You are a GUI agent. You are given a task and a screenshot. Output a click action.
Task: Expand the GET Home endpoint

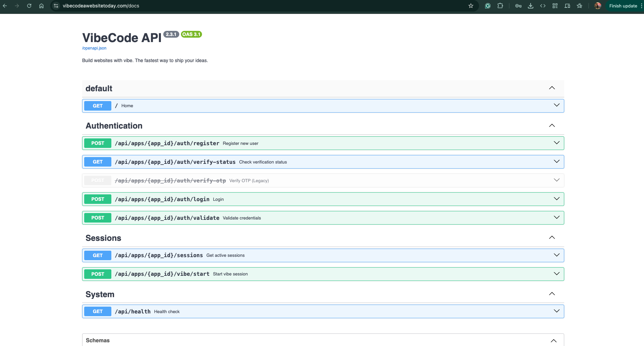[x=556, y=105]
